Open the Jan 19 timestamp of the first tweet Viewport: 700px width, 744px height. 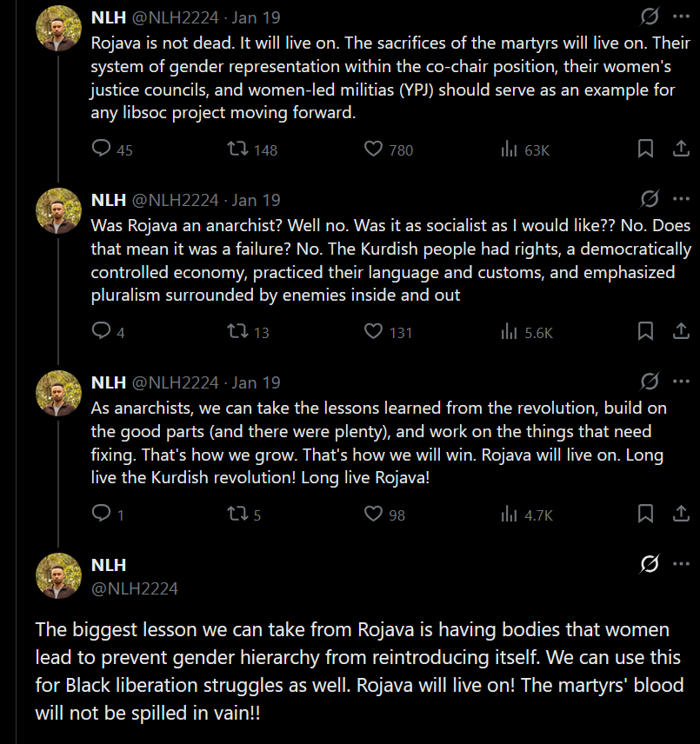click(257, 17)
